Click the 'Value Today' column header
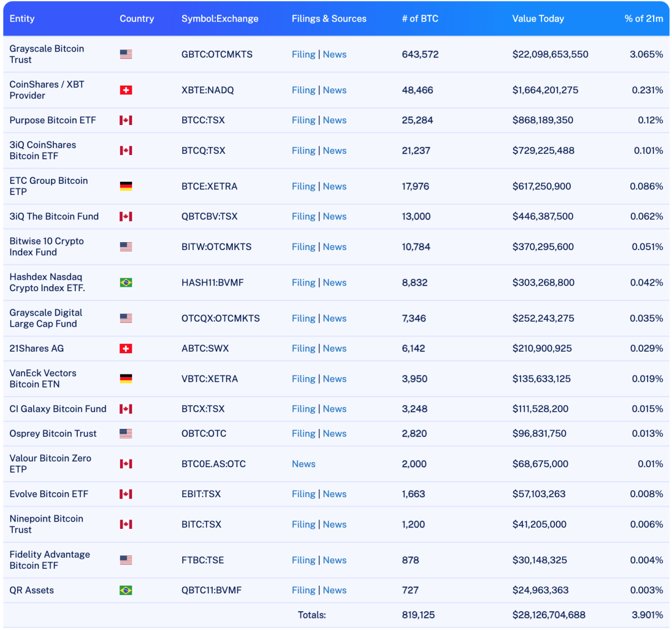The width and height of the screenshot is (672, 630). (538, 19)
